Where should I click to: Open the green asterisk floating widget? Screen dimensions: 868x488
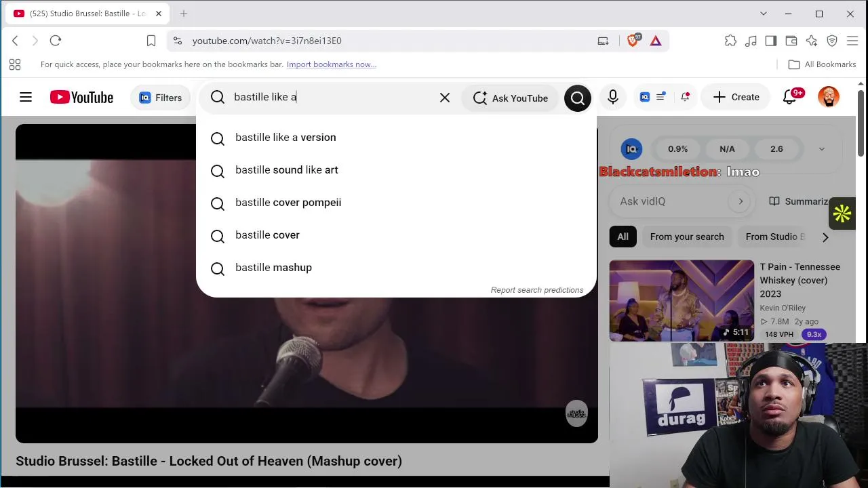coord(842,213)
